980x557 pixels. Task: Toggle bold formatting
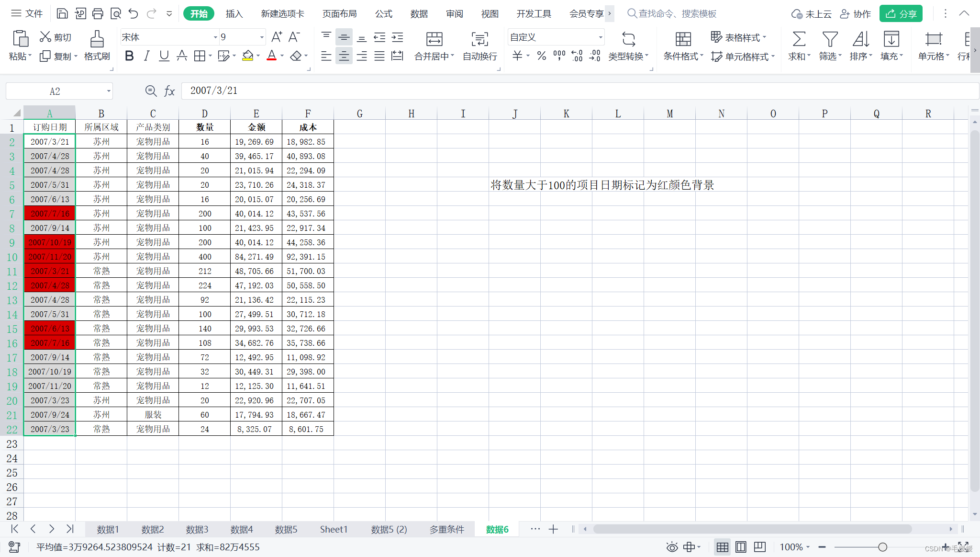coord(129,56)
